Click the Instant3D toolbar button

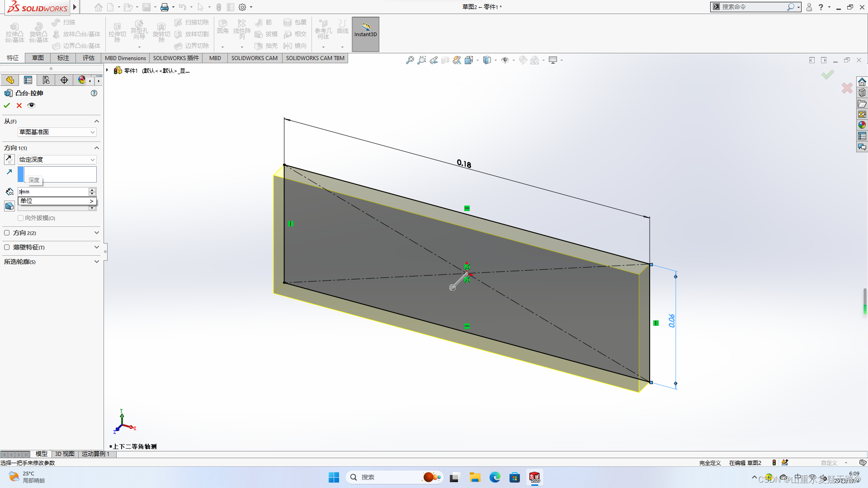click(365, 30)
